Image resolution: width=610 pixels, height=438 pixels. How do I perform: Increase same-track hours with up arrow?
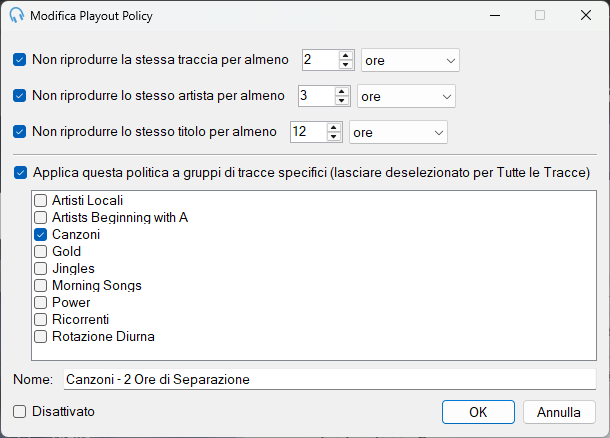pos(345,56)
